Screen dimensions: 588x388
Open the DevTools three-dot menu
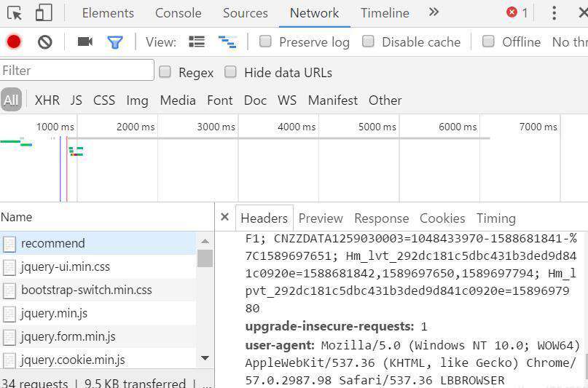[x=554, y=13]
